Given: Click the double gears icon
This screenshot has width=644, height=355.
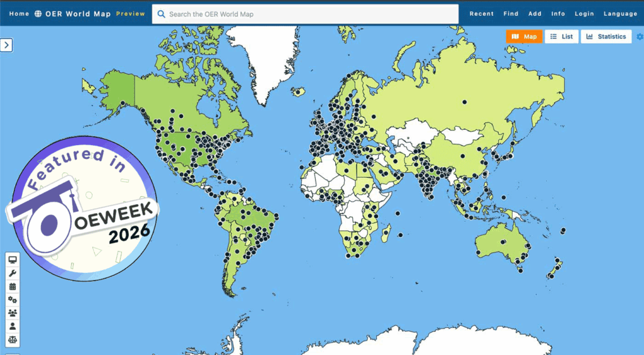Looking at the screenshot, I should (13, 300).
